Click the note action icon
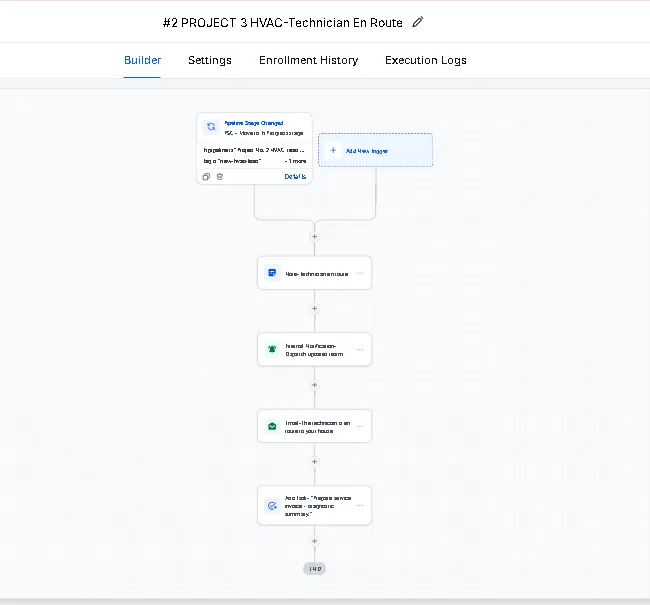The image size is (650, 605). [x=272, y=273]
